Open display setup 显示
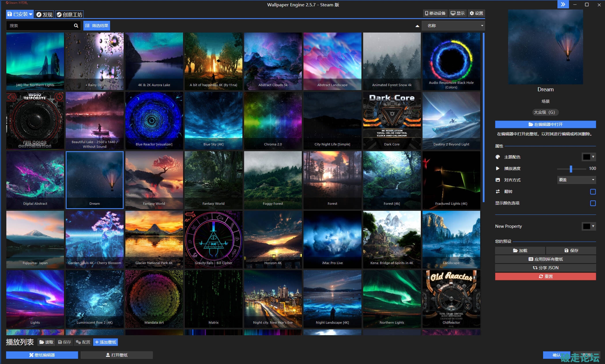605x364 pixels. tap(457, 13)
